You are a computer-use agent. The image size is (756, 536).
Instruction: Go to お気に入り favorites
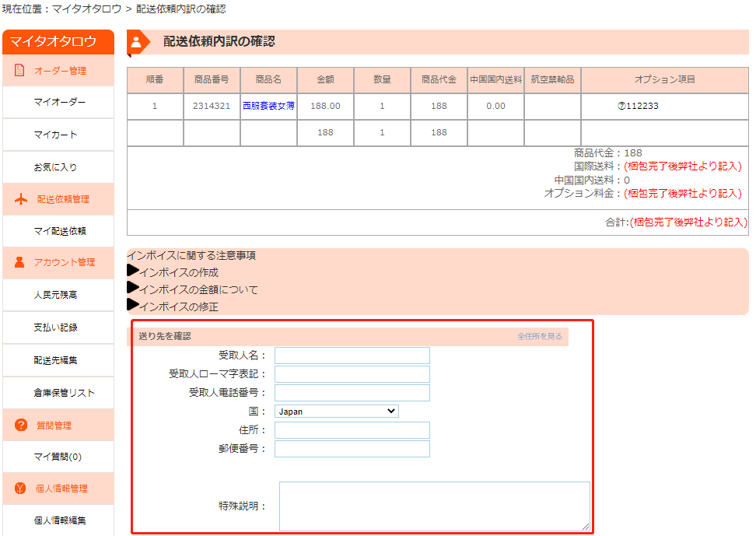click(55, 167)
